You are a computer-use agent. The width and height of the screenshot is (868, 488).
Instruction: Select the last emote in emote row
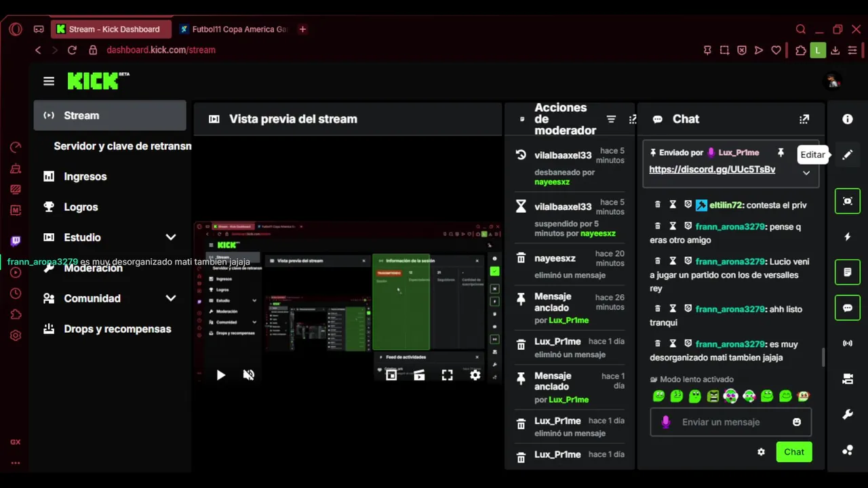point(804,396)
